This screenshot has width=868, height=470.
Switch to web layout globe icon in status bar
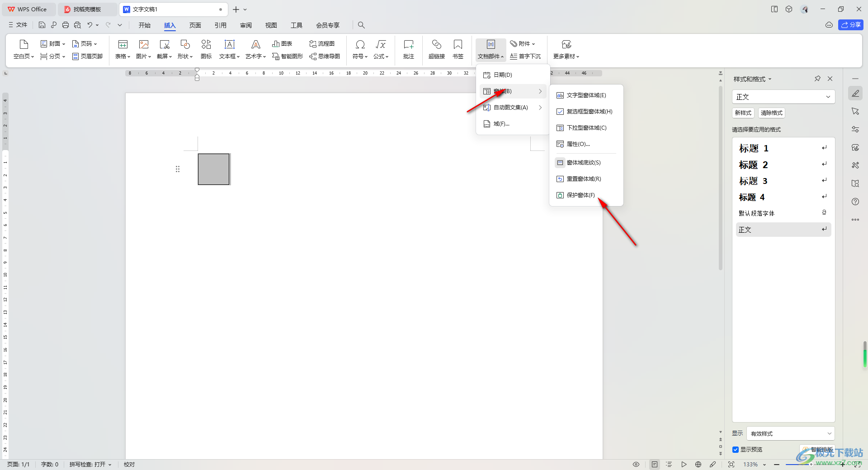coord(698,464)
